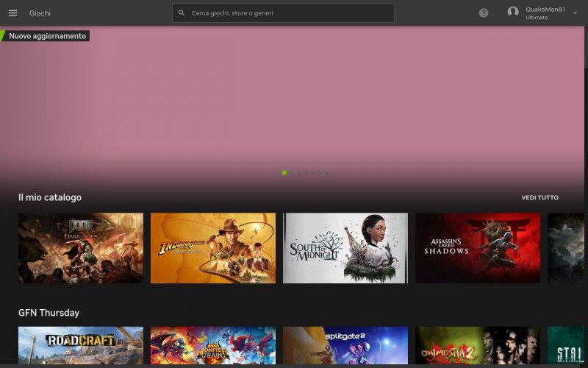The image size is (588, 368).
Task: Open the RoadCraft game tile
Action: [x=81, y=344]
